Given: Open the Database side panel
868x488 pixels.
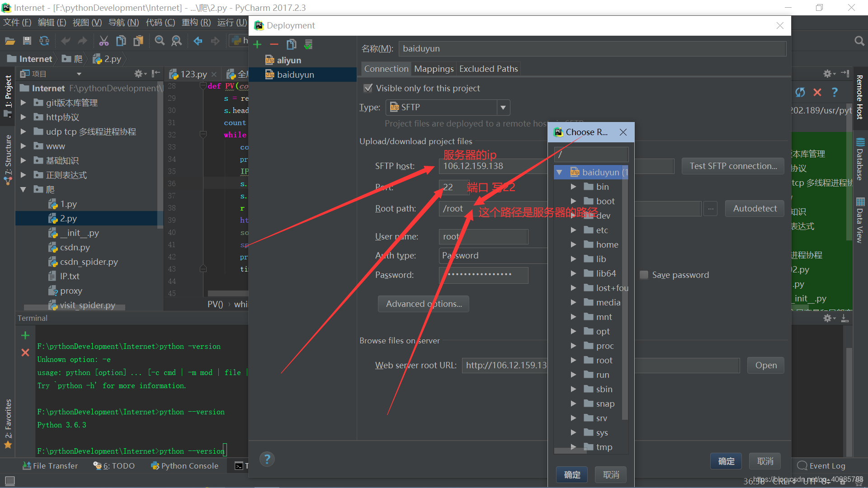Looking at the screenshot, I should 860,160.
